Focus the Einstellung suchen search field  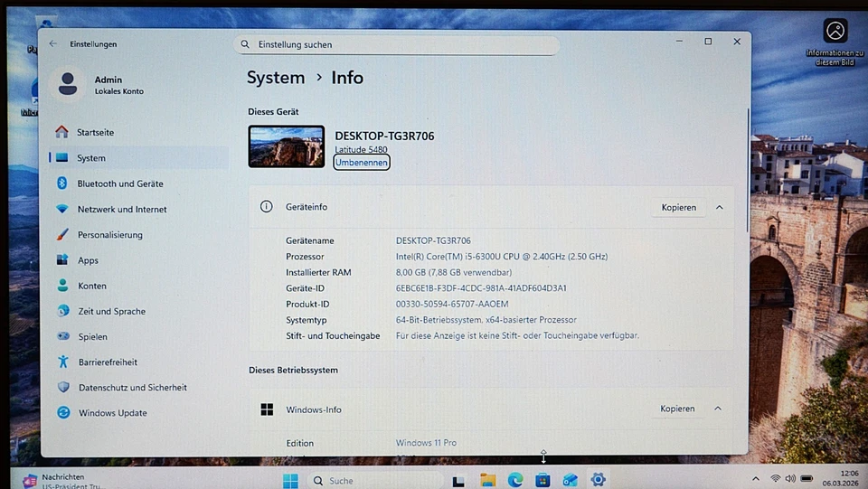pyautogui.click(x=396, y=45)
